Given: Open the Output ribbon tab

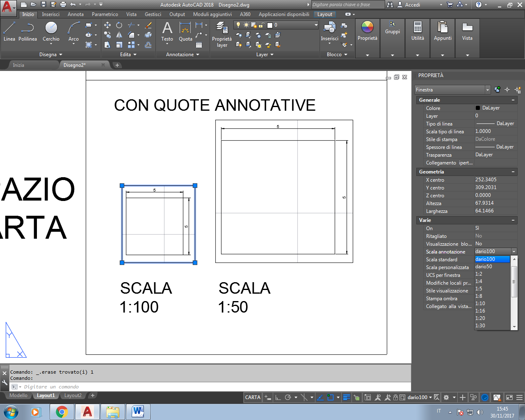Looking at the screenshot, I should tap(177, 14).
